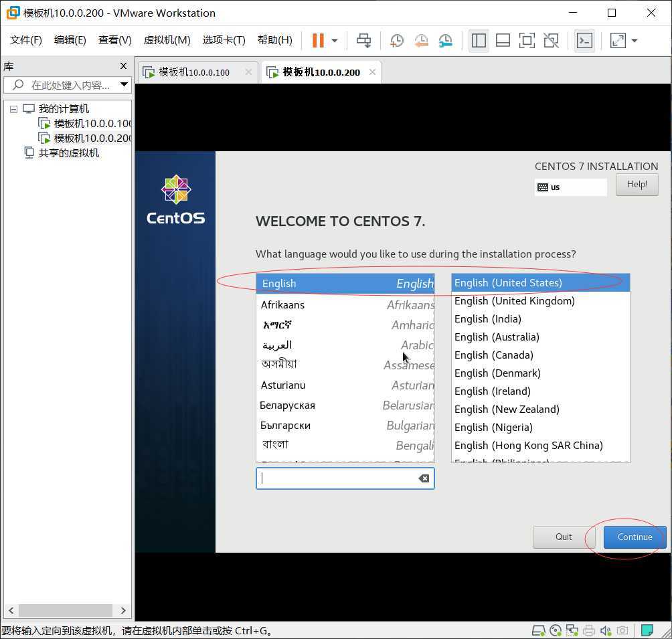Open the library search filter dropdown arrow
The width and height of the screenshot is (672, 639).
point(124,84)
